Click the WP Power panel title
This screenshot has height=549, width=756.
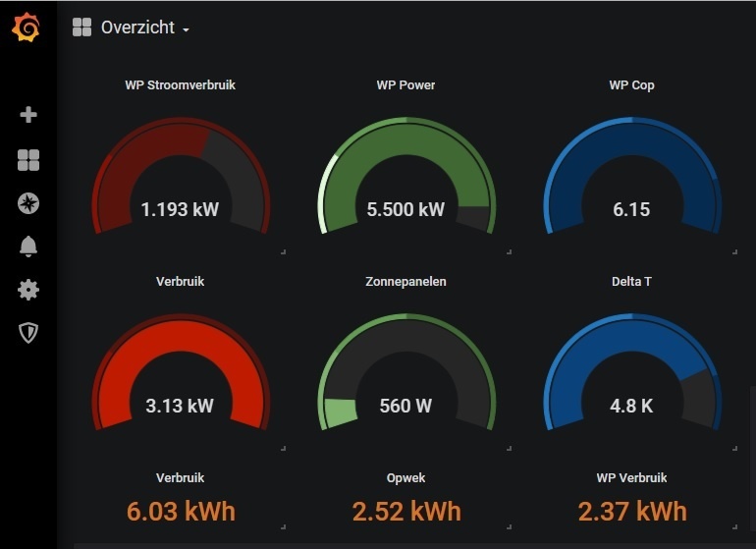pyautogui.click(x=405, y=84)
